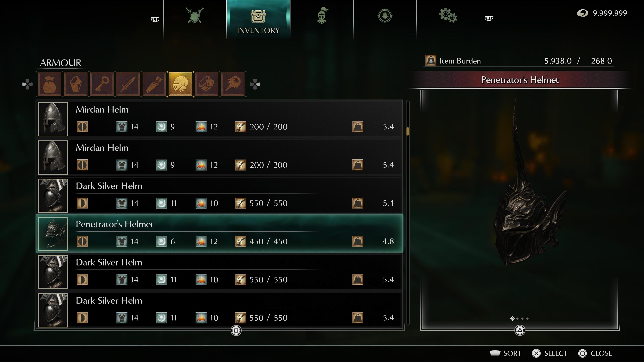Open the compass world tab
The height and width of the screenshot is (362, 644).
pyautogui.click(x=385, y=16)
